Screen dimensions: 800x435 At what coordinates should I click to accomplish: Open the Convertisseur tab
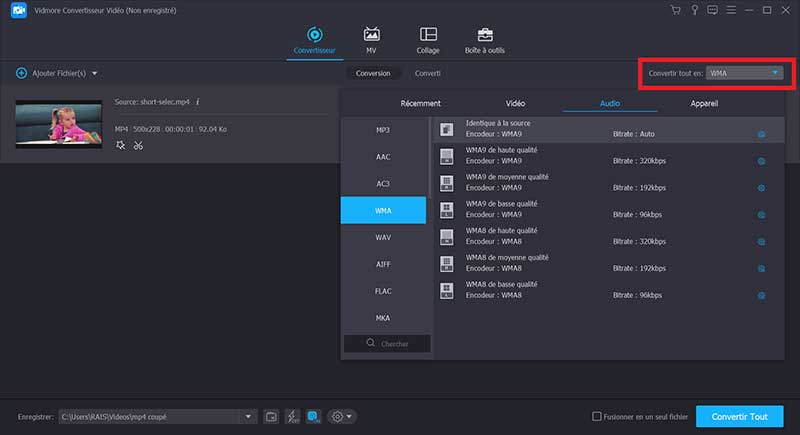pos(314,40)
